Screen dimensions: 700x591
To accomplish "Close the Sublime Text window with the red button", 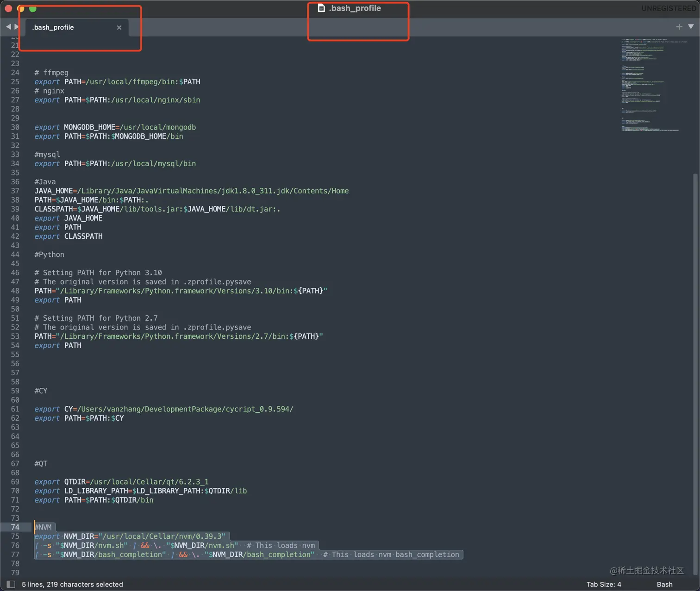I will coord(8,8).
